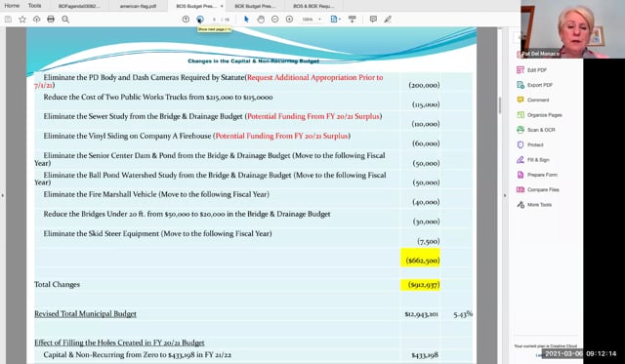Collapse the right tools pane arrow
The width and height of the screenshot is (625, 364).
[505, 195]
